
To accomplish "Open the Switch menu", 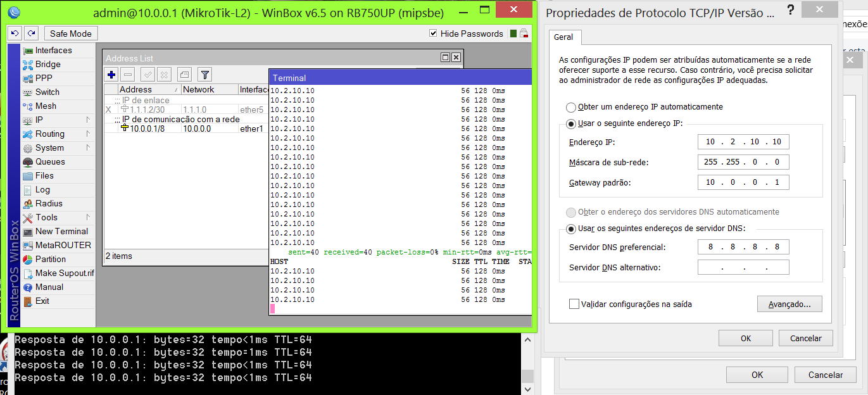I will coord(47,92).
